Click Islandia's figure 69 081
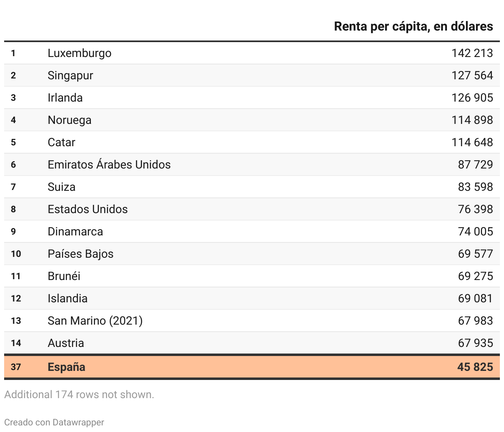This screenshot has height=432, width=504. pos(475,299)
